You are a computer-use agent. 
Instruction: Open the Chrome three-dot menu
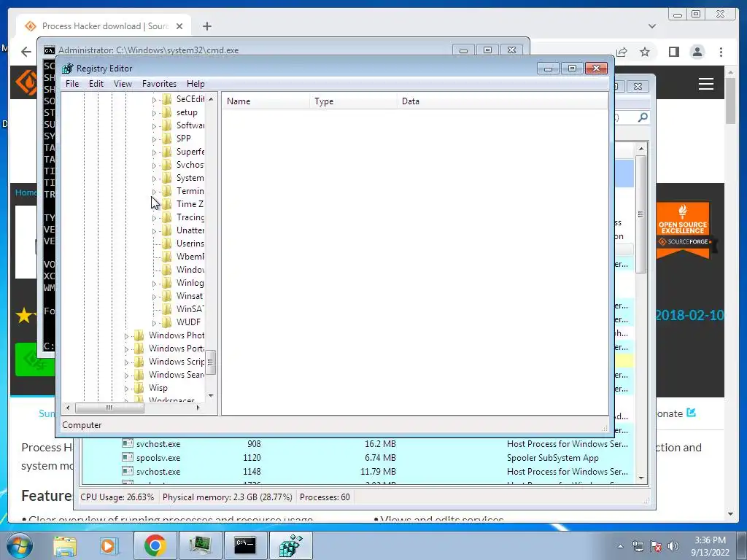coord(721,52)
